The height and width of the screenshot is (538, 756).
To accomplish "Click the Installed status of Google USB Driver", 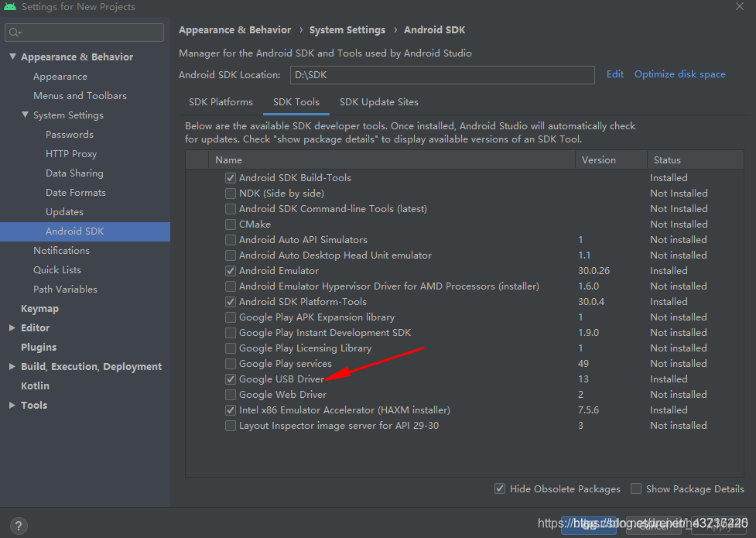I will (x=669, y=379).
